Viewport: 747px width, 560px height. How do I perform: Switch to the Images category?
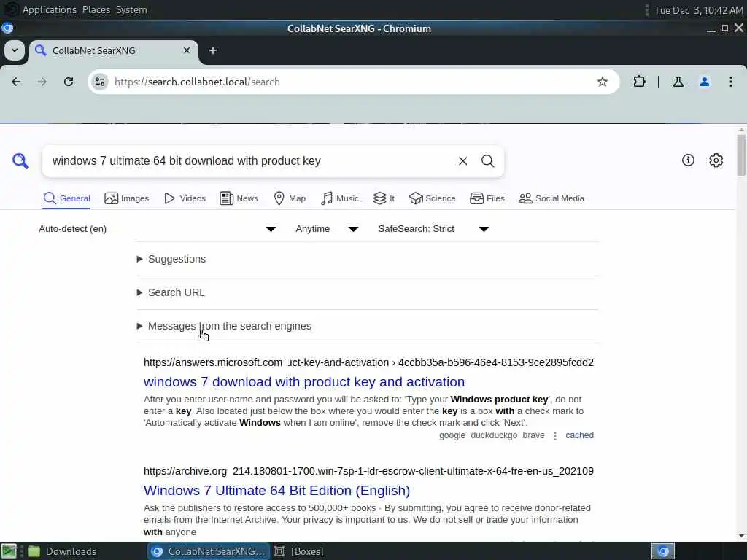tap(127, 198)
